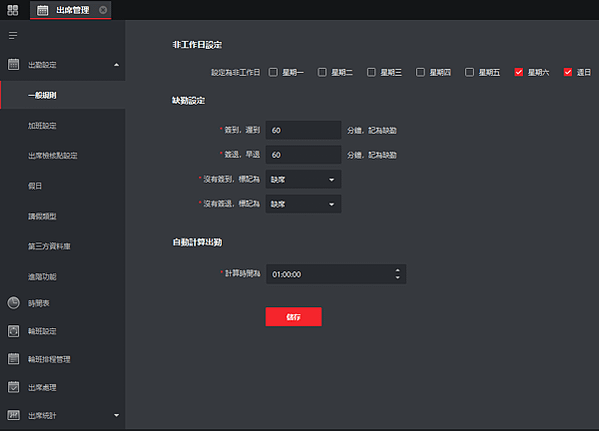Open the 假日 holiday settings item
Viewport: 599px width, 431px height.
35,186
